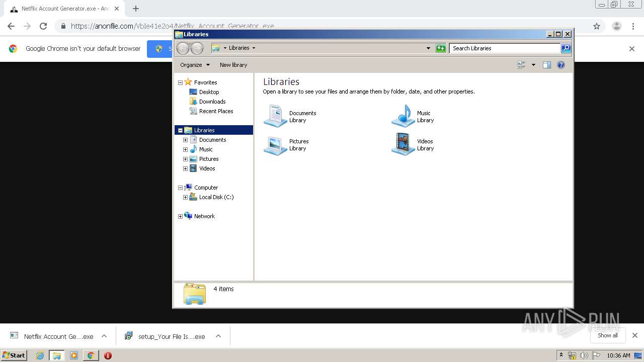Open Internet Explorer from taskbar
Screen dimensions: 644x362
pyautogui.click(x=40, y=355)
